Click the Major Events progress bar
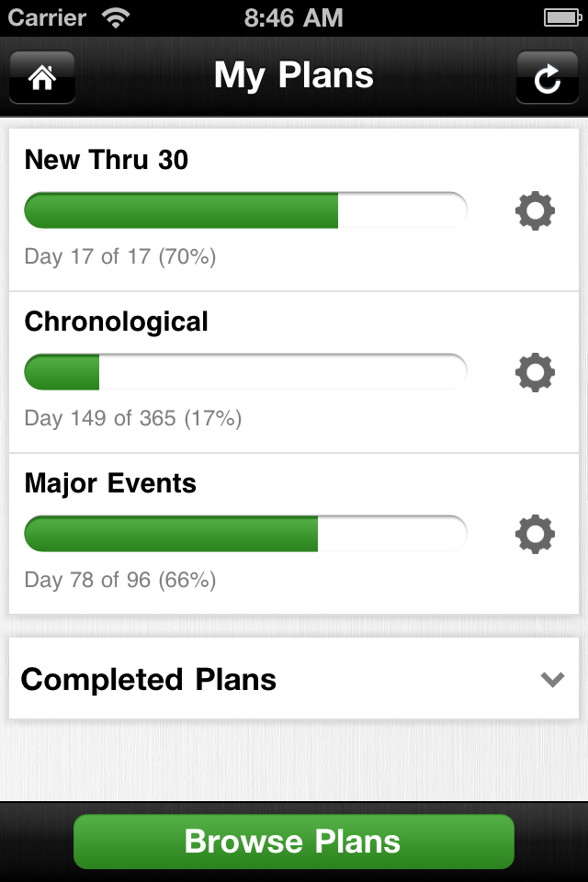Viewport: 588px width, 882px height. (245, 533)
